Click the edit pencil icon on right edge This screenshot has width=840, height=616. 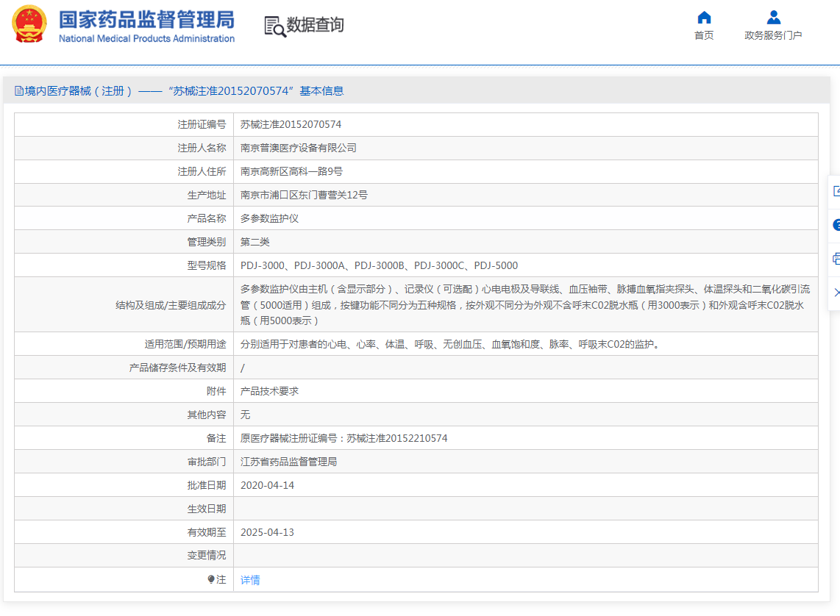point(836,191)
